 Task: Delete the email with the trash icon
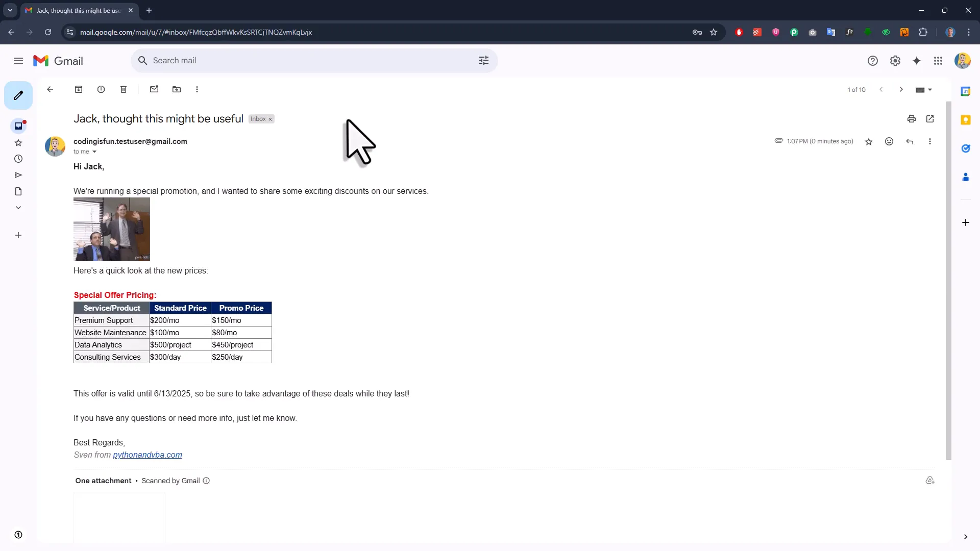(124, 89)
